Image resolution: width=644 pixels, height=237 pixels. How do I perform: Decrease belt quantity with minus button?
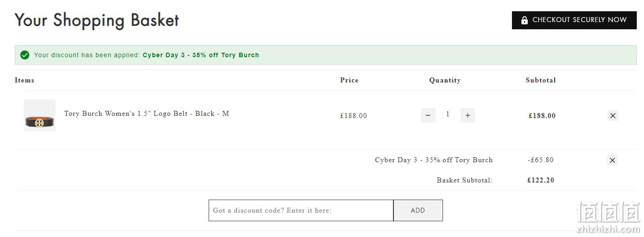click(428, 115)
